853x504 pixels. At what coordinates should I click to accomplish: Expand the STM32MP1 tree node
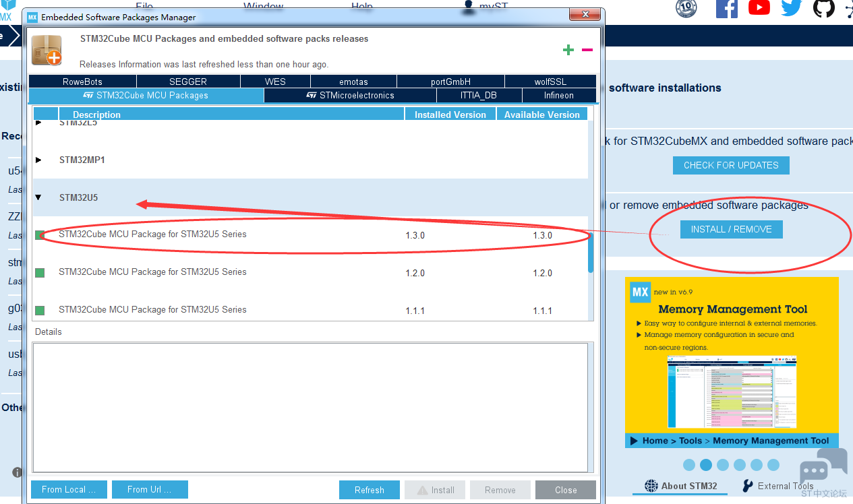[38, 160]
